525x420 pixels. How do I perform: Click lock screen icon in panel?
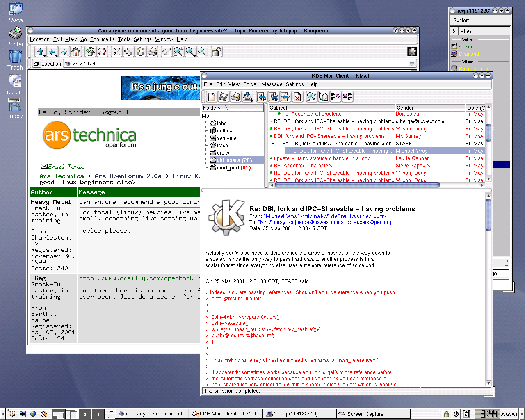pyautogui.click(x=447, y=414)
